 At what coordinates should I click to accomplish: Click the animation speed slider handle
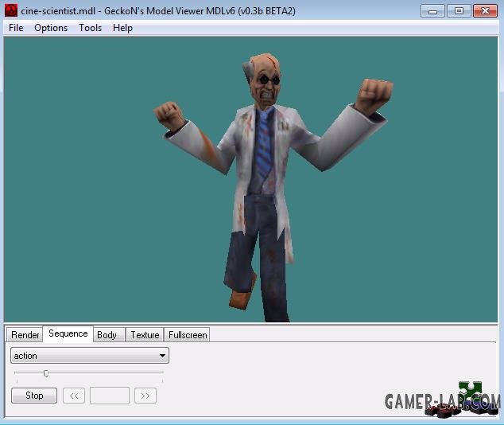46,373
